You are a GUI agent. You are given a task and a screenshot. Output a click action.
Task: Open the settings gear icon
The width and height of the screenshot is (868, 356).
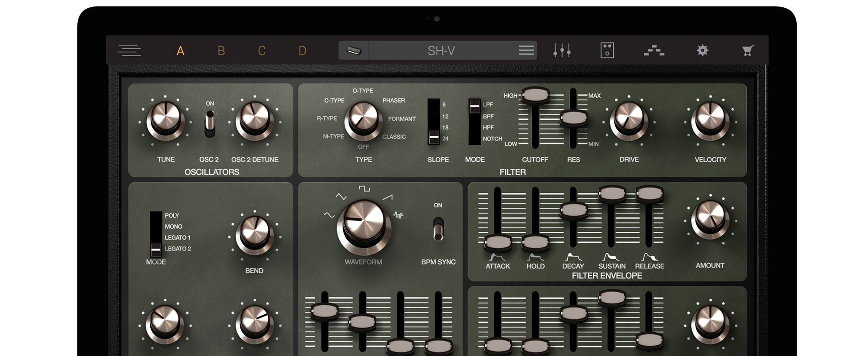tap(703, 50)
